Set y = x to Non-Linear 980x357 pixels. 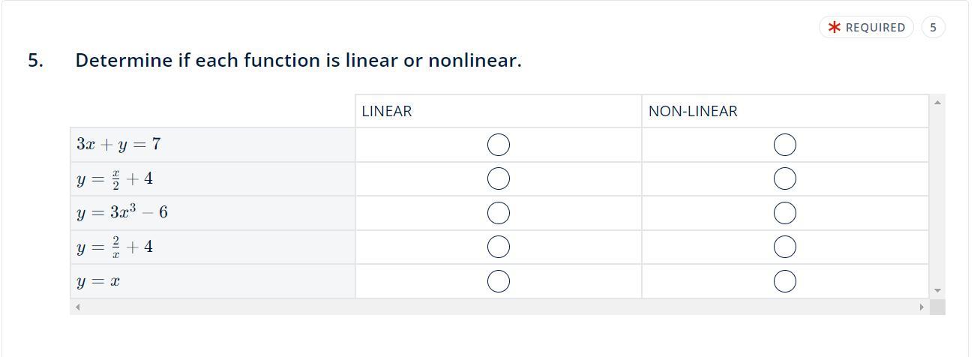[784, 281]
